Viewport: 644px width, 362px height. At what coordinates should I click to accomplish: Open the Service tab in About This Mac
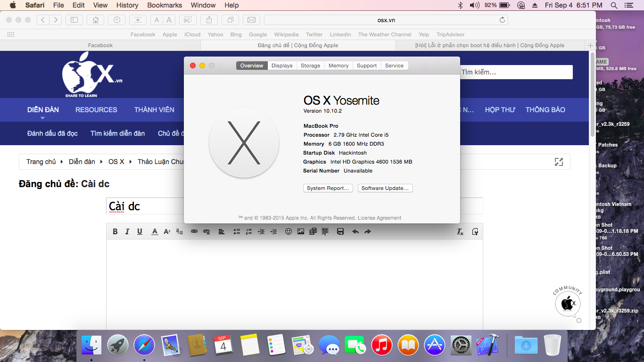394,66
